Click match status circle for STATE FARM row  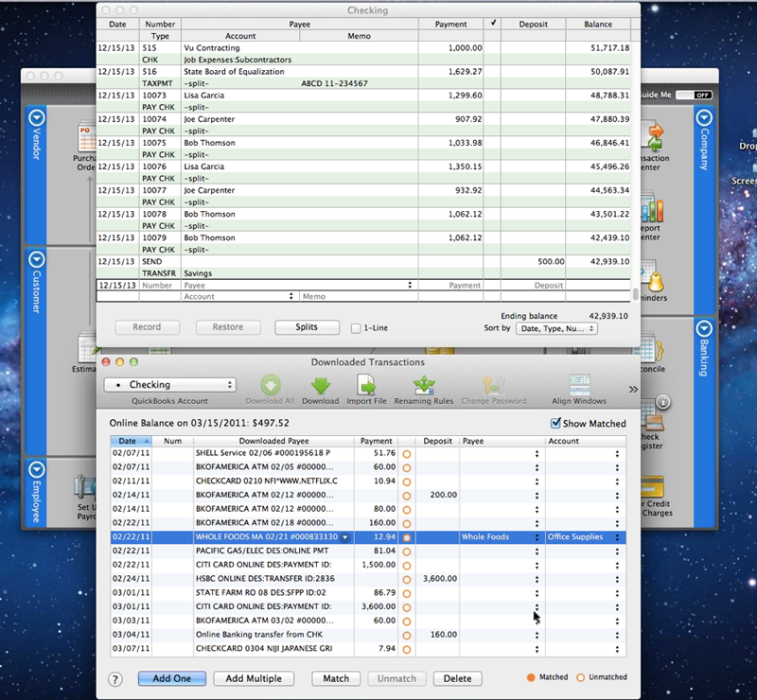pos(407,594)
